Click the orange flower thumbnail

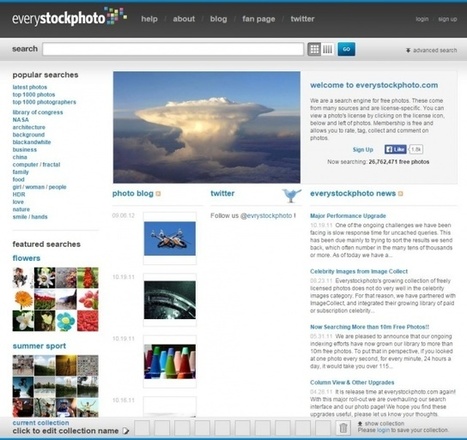(23, 299)
